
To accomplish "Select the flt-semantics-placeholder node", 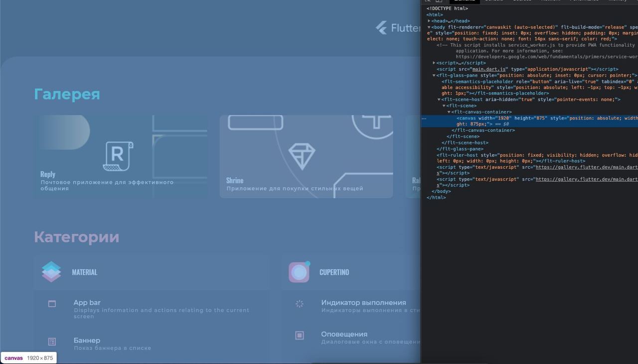I will click(x=539, y=87).
